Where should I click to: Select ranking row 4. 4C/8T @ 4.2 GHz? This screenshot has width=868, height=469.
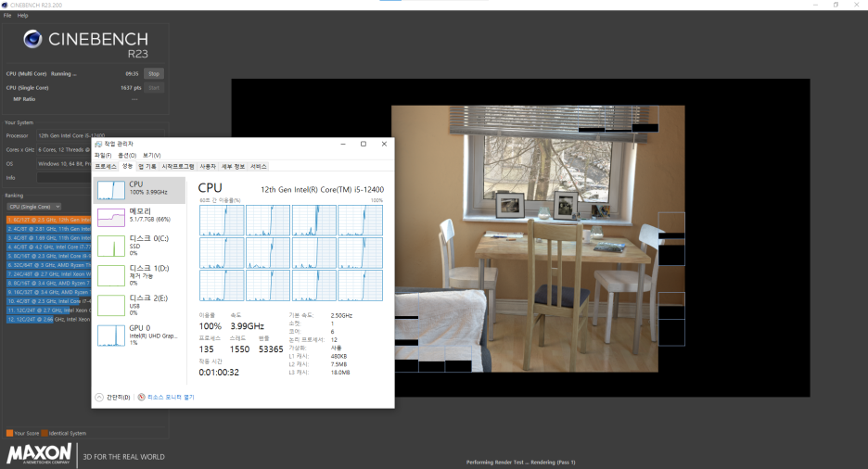pos(49,247)
